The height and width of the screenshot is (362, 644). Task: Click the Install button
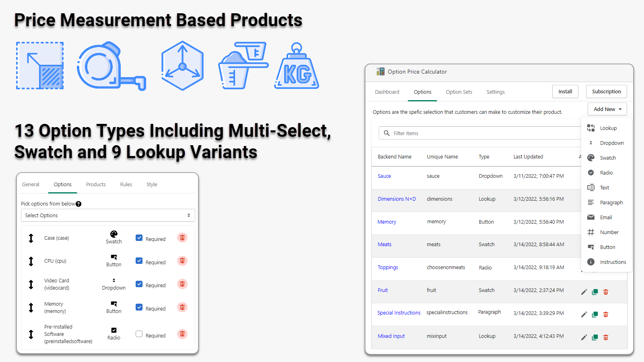565,92
